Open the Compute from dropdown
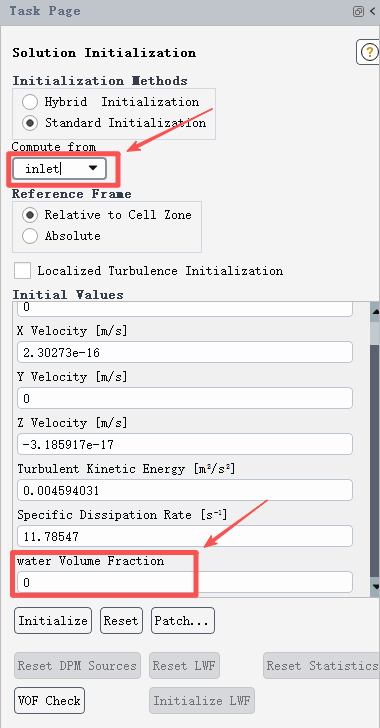Viewport: 380px width, 728px height. [x=59, y=169]
